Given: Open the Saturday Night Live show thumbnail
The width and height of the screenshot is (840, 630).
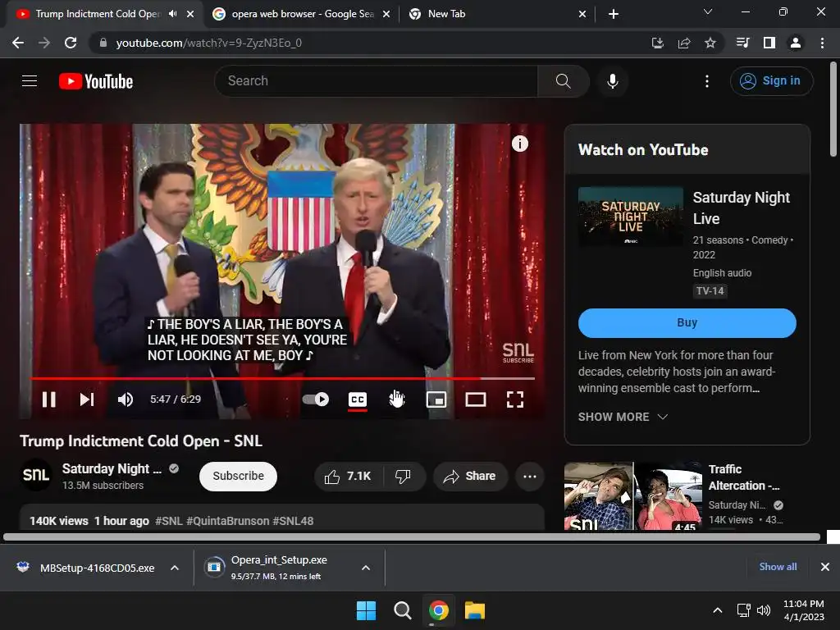Looking at the screenshot, I should (x=631, y=217).
